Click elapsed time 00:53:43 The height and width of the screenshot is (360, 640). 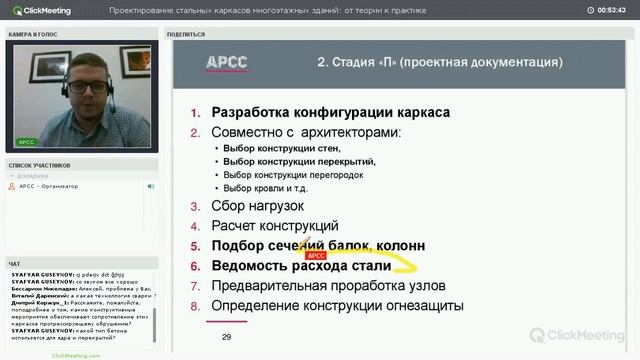(x=611, y=10)
